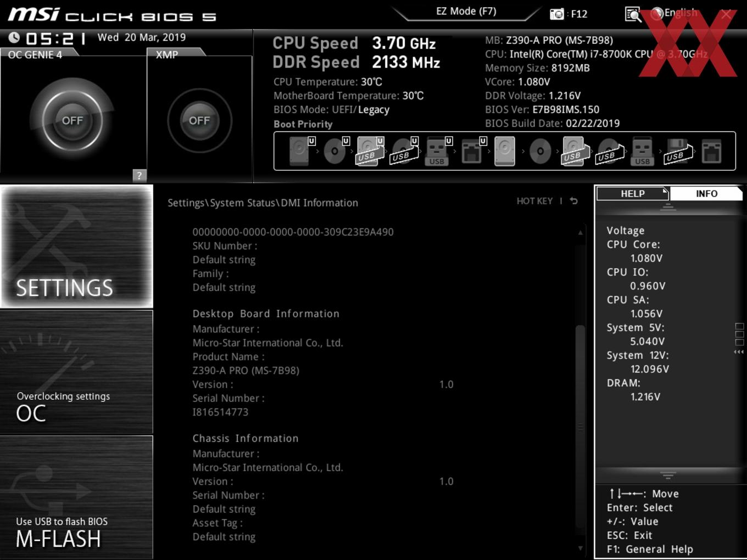The image size is (747, 560).
Task: Click the clock icon beside the time
Action: [14, 37]
